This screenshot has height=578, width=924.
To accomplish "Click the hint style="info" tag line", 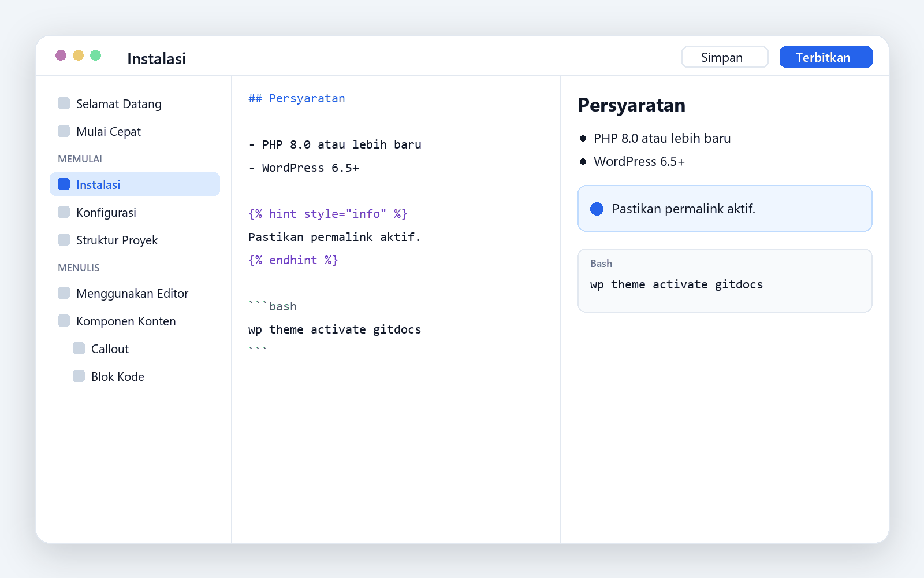I will (x=328, y=214).
